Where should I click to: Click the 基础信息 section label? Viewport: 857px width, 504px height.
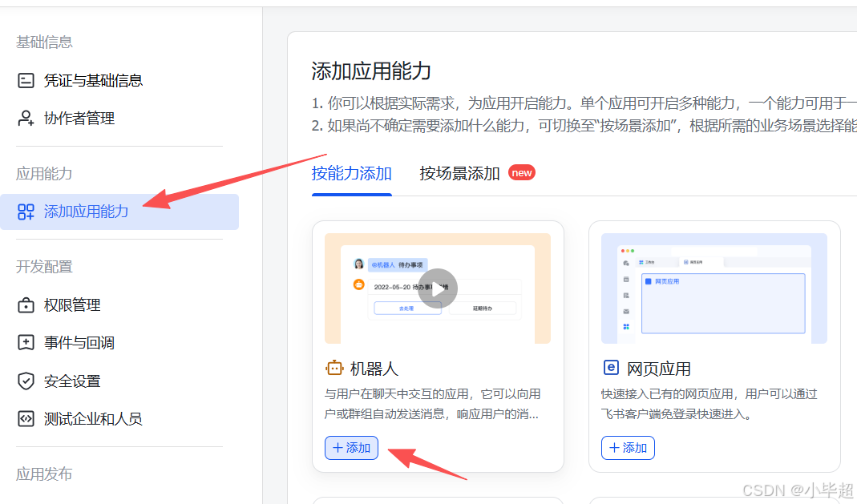(x=44, y=42)
